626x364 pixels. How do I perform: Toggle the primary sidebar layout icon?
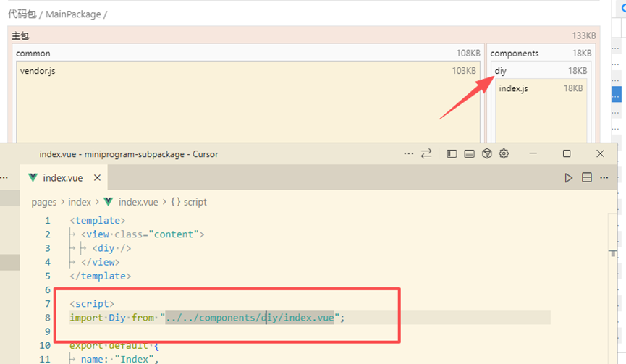tap(452, 153)
